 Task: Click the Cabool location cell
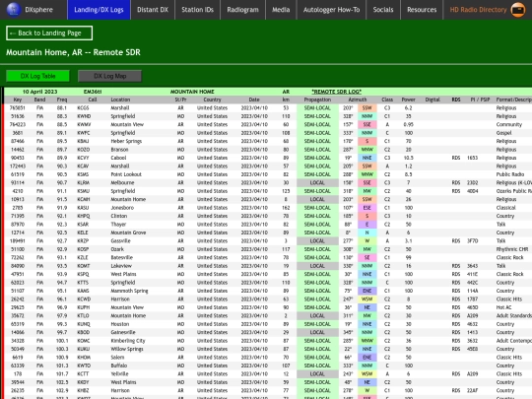[x=118, y=158]
